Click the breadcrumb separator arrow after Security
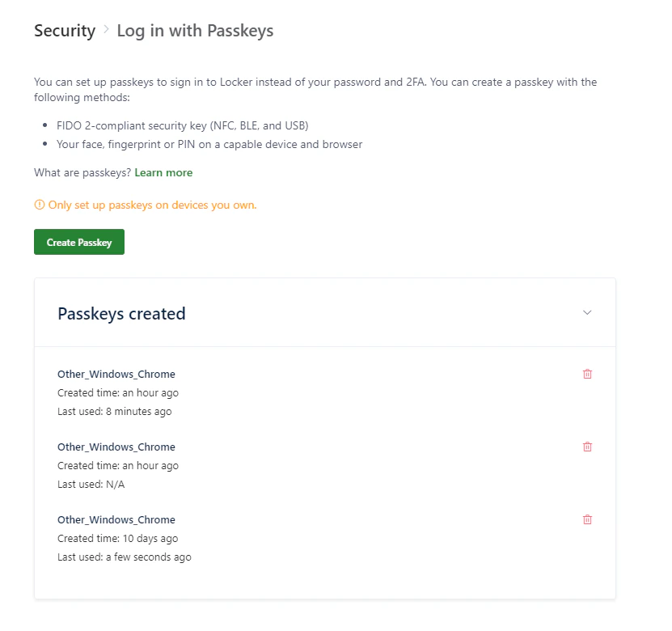 104,31
